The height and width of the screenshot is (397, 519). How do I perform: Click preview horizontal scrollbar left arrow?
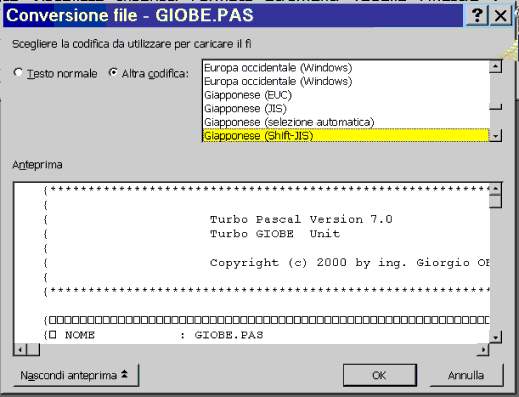(20, 350)
